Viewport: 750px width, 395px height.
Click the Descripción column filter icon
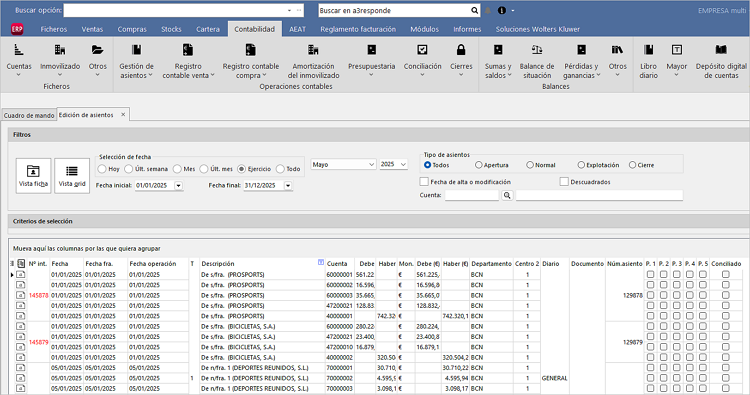click(x=320, y=262)
